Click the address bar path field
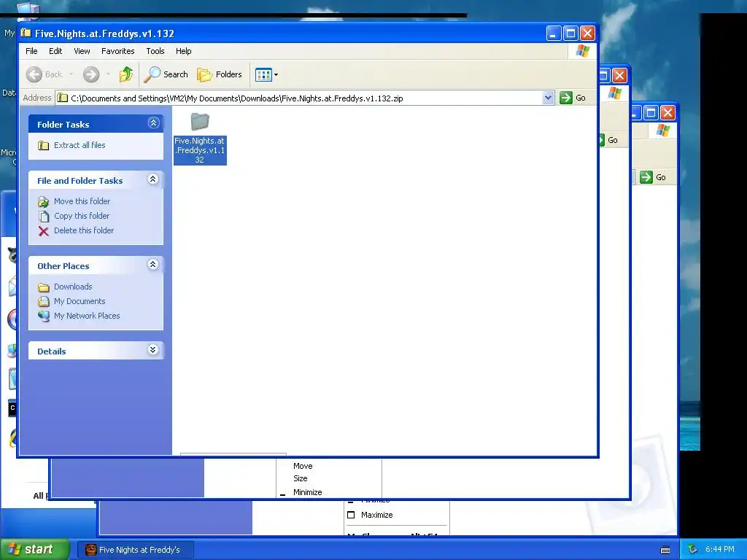This screenshot has width=747, height=560. (305, 98)
